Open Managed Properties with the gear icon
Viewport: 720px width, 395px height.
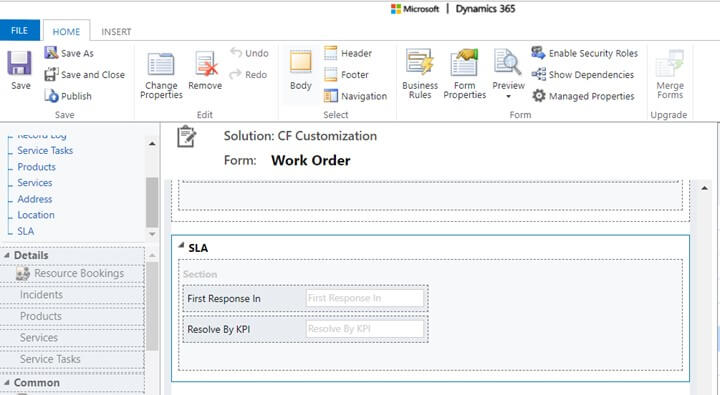539,96
